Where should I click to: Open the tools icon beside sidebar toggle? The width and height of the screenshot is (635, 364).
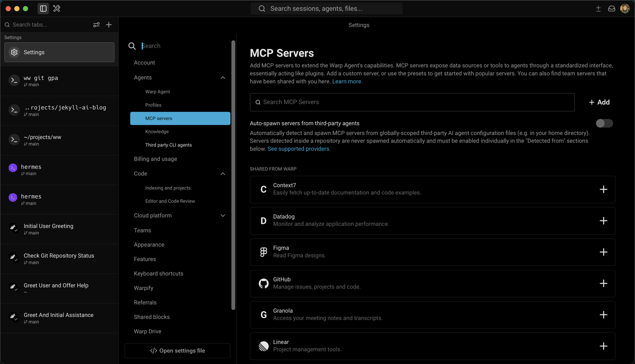[x=57, y=9]
